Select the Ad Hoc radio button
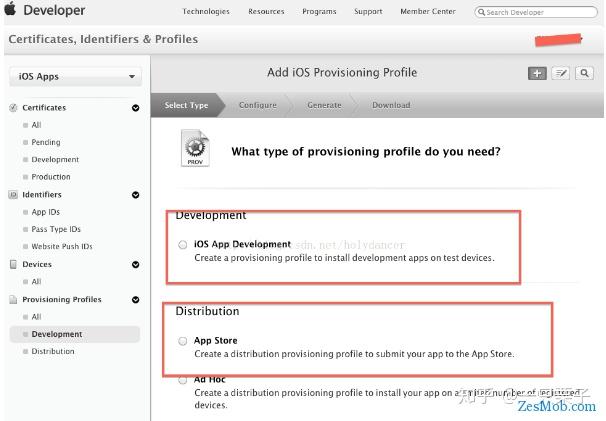 click(183, 380)
